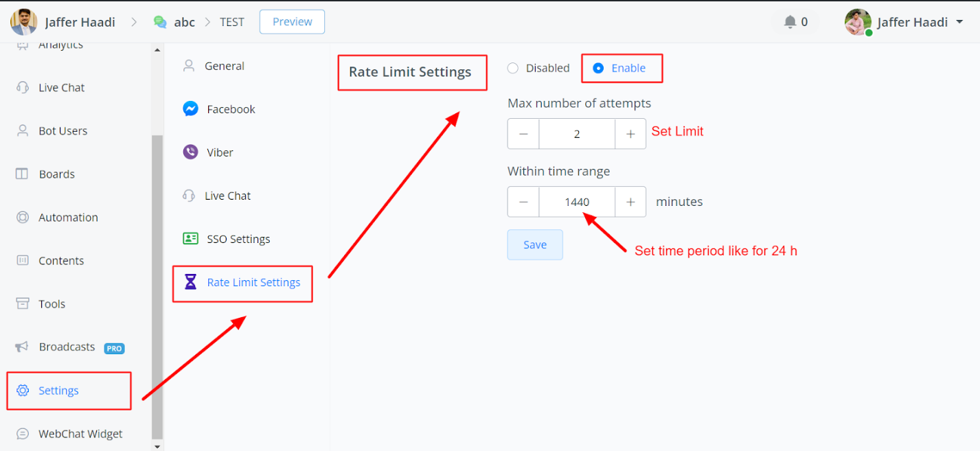The image size is (980, 451).
Task: Click the time range minutes input field
Action: pos(577,202)
